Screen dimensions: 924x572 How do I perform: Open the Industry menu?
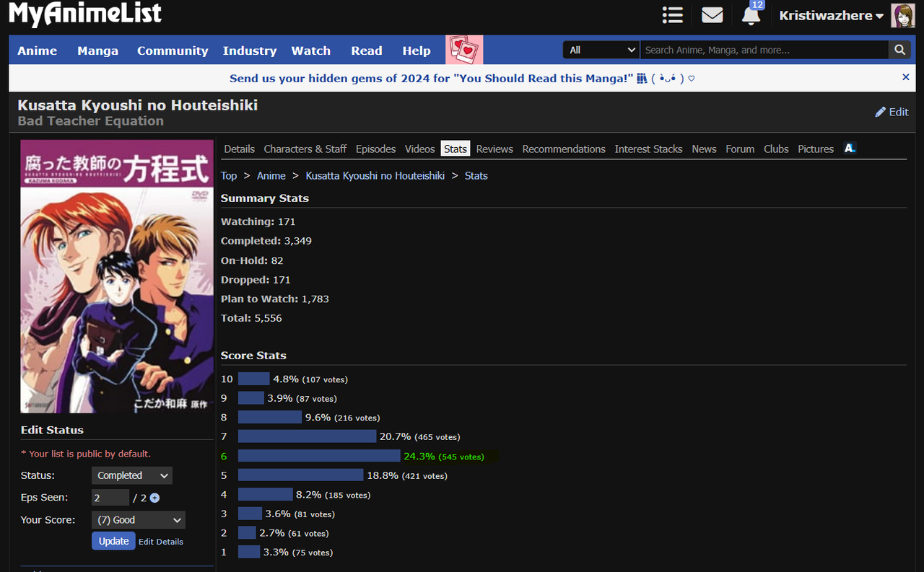[250, 50]
